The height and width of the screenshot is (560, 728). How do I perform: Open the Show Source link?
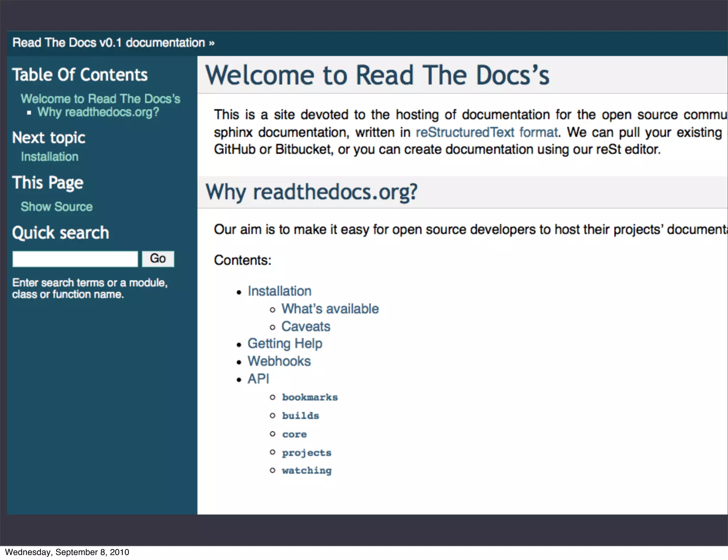click(x=57, y=207)
